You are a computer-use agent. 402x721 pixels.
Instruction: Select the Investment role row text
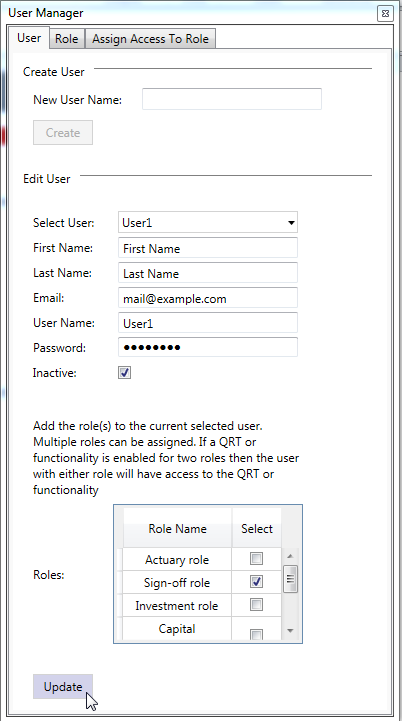(177, 606)
